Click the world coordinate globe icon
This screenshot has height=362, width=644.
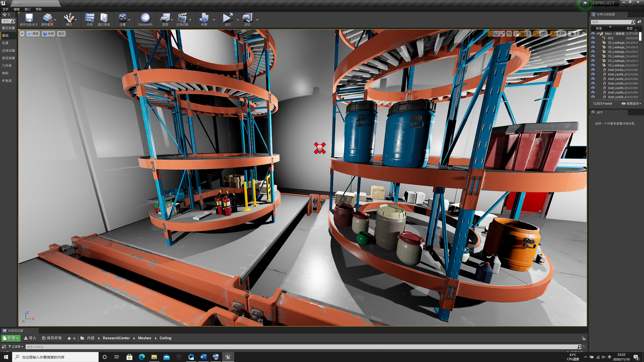coord(509,34)
